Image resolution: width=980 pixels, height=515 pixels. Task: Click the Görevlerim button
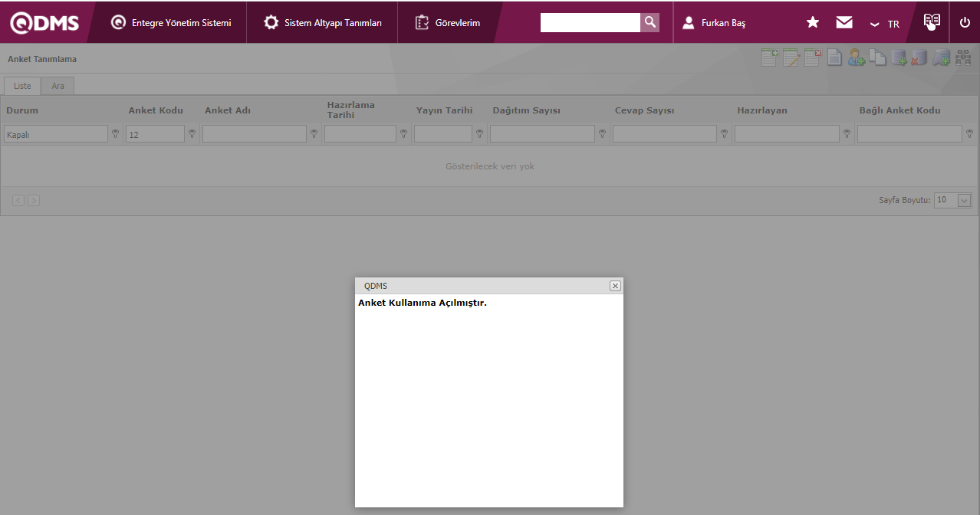[x=448, y=23]
